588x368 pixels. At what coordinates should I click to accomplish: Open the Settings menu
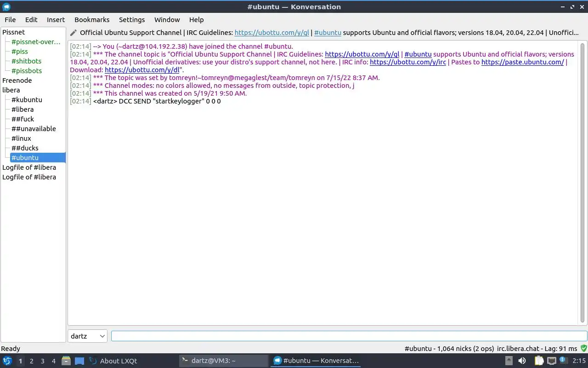[x=132, y=20]
